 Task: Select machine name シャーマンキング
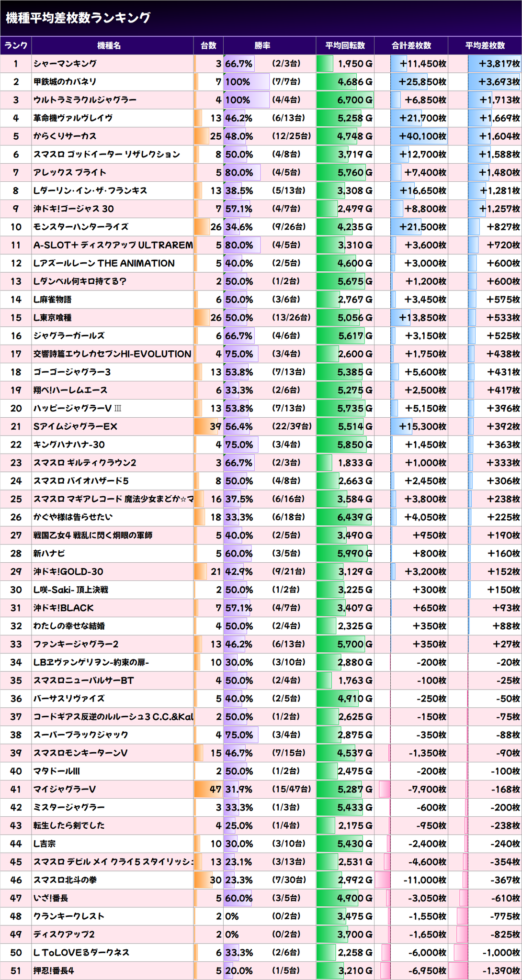65,64
